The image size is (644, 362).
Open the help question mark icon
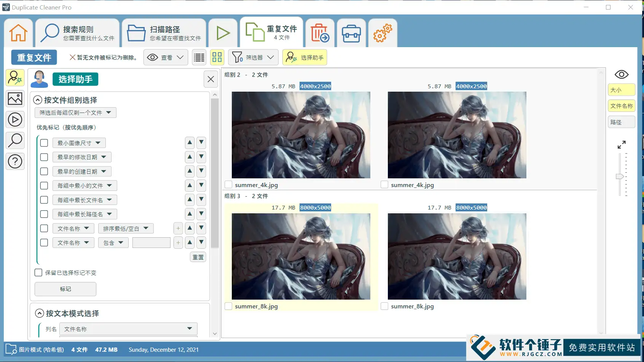(15, 162)
